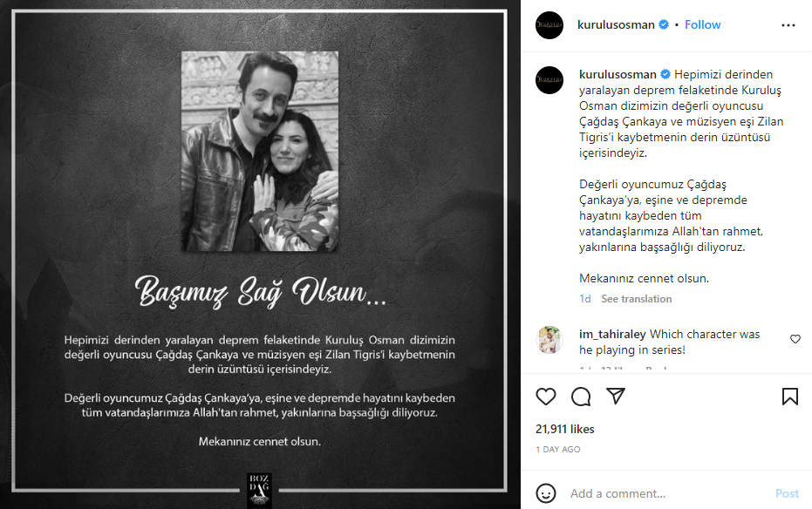Viewport: 812px width, 509px height.
Task: Open the three-dot more options menu
Action: (x=788, y=25)
